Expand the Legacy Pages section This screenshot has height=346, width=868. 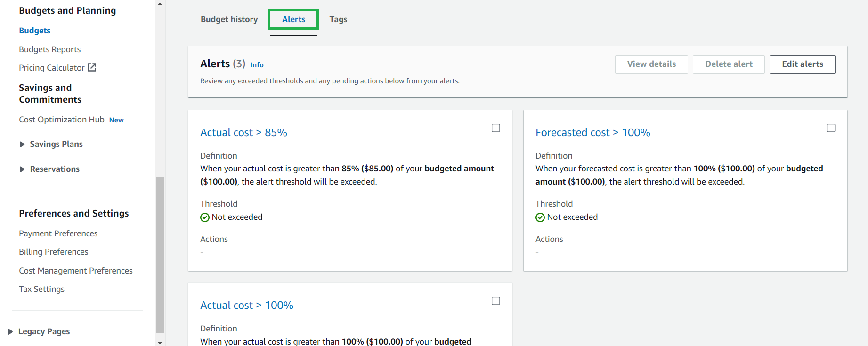tap(10, 332)
